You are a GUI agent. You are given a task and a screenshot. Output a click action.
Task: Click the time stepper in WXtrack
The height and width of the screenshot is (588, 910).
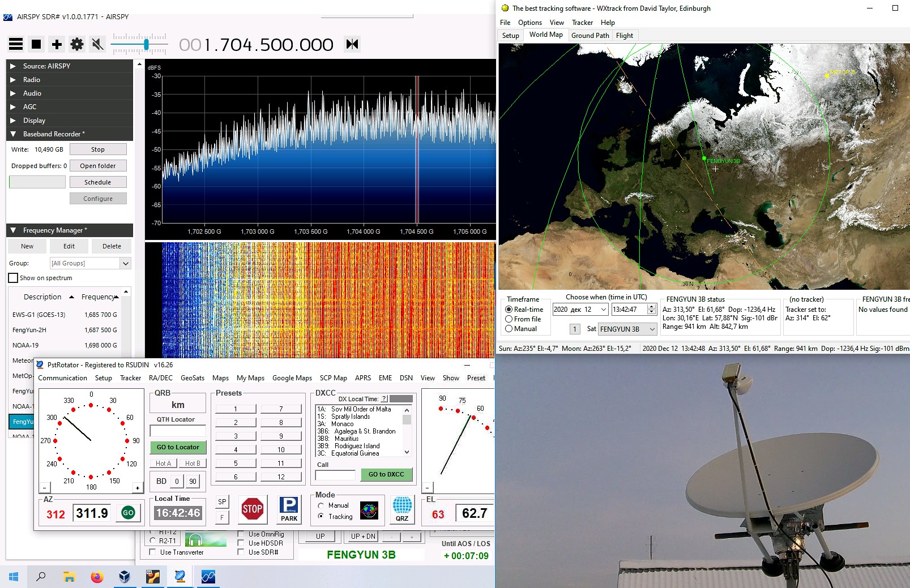click(x=652, y=310)
